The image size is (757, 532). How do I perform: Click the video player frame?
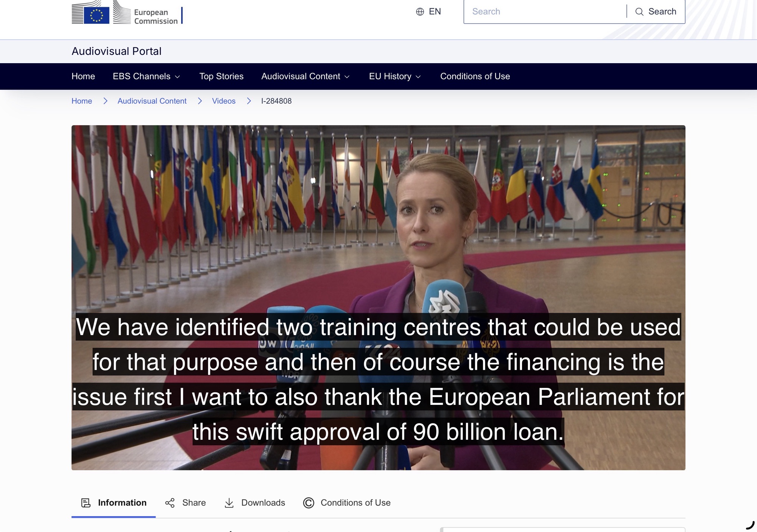(x=378, y=298)
